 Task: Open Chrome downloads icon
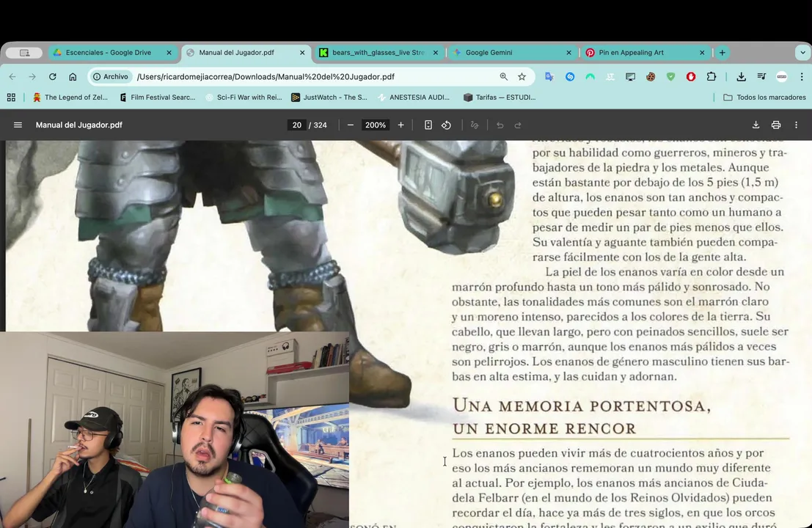pyautogui.click(x=741, y=76)
